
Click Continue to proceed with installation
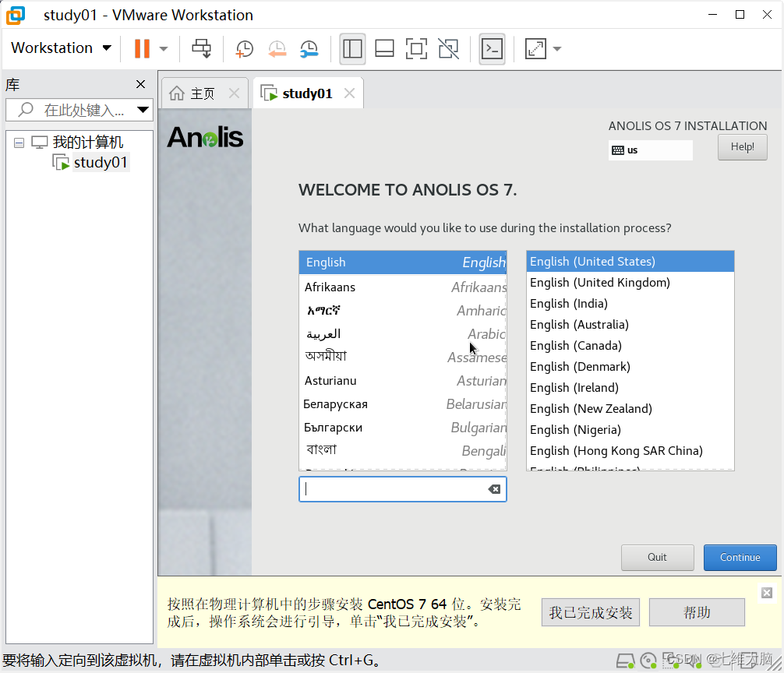(740, 557)
